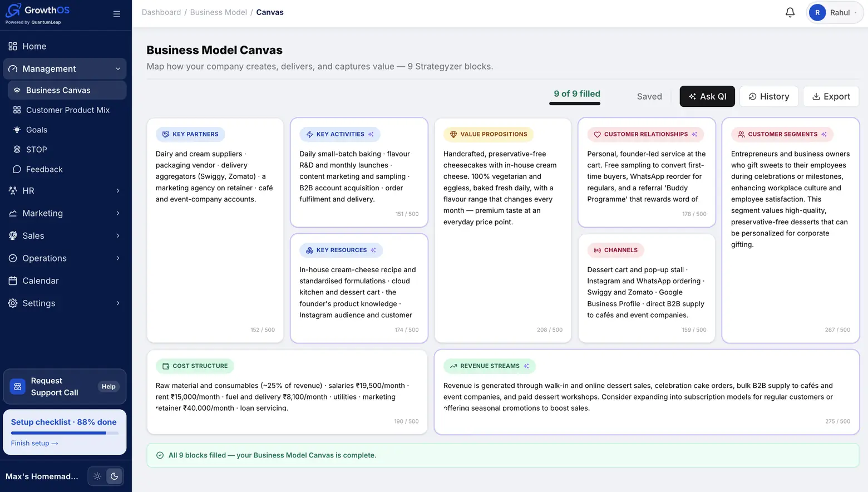Click the lightning icon in Key Activities
Viewport: 868px width, 492px height.
click(310, 134)
